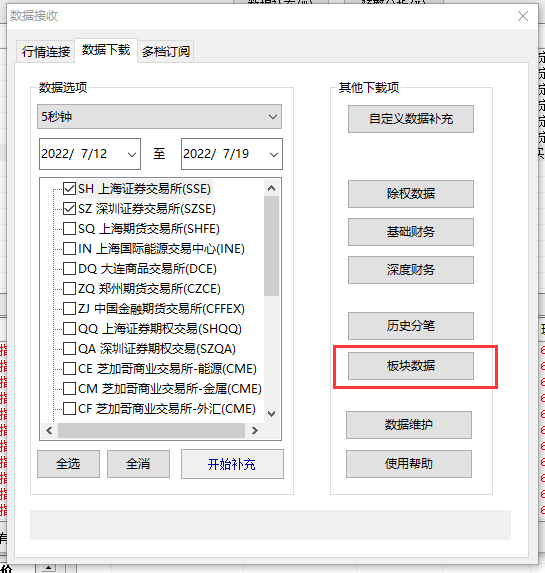Close the 数据接收 dialog

click(523, 16)
